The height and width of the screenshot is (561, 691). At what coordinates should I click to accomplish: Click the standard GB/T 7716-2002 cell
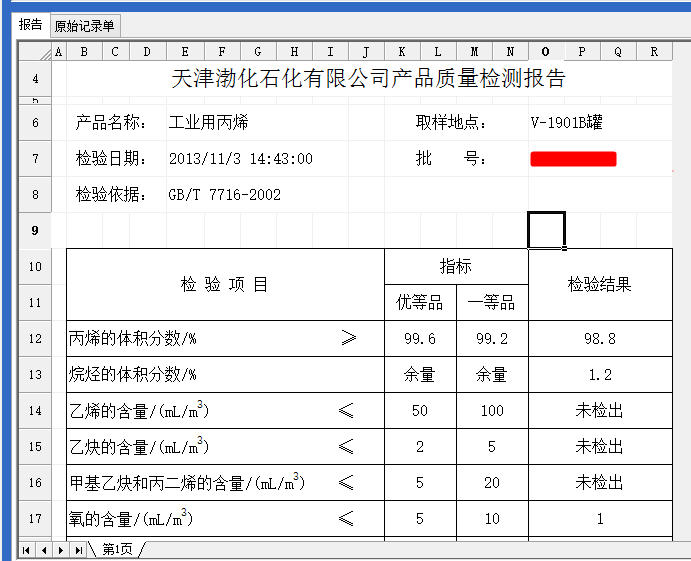pyautogui.click(x=225, y=195)
